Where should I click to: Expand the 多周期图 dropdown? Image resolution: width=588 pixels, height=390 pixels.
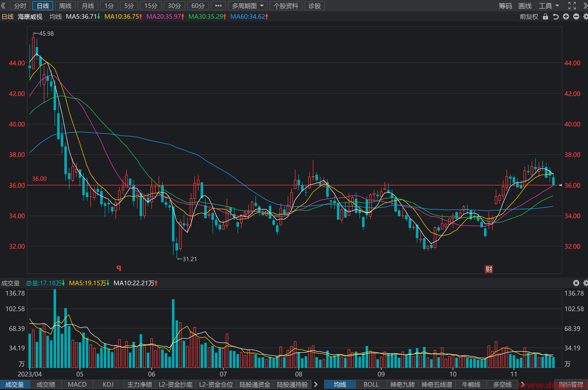click(247, 6)
